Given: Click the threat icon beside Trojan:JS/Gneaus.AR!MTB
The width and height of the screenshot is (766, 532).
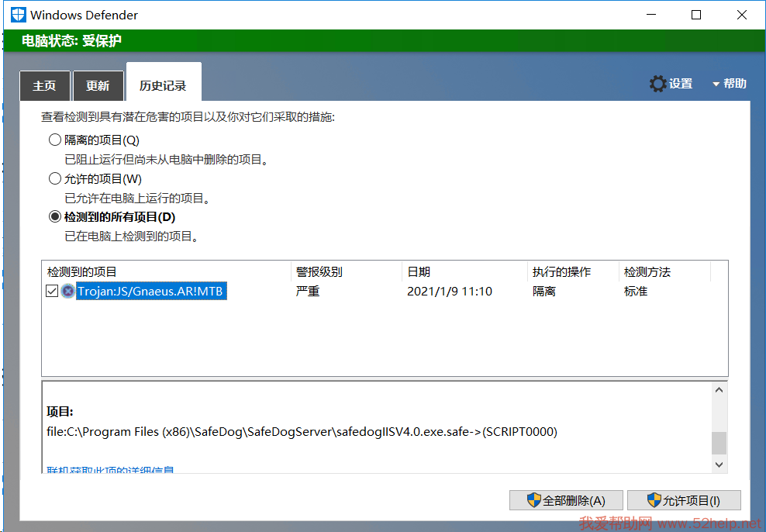Looking at the screenshot, I should coord(68,292).
